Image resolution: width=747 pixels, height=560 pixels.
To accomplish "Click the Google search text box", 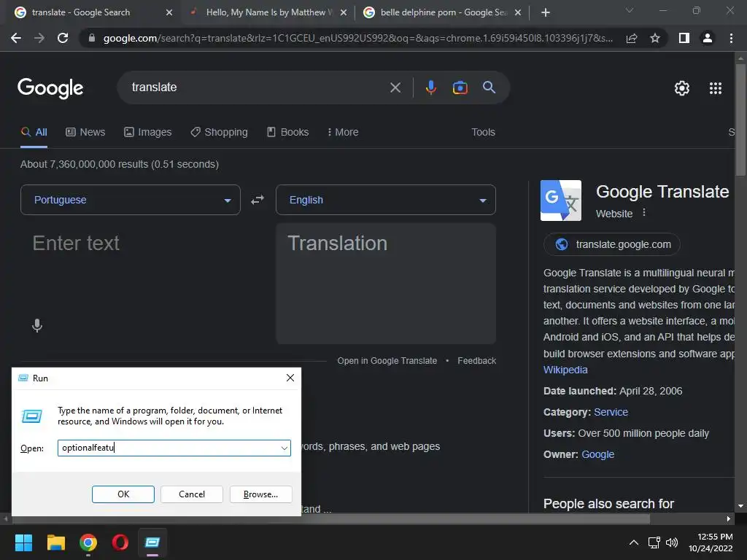I will click(x=258, y=87).
